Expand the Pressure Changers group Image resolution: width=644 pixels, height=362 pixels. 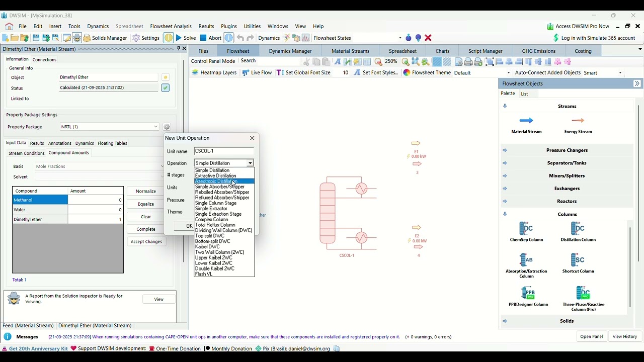(567, 150)
